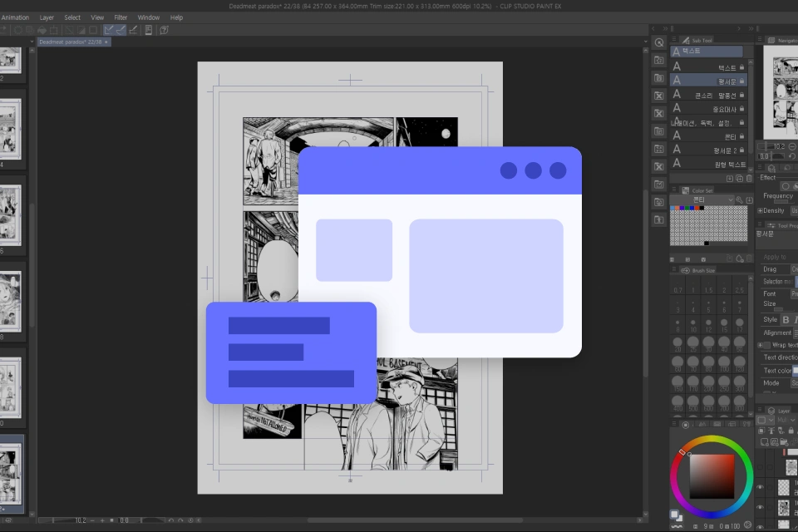This screenshot has width=798, height=532.
Task: Open the 폰티 color set dropdown
Action: click(x=702, y=200)
